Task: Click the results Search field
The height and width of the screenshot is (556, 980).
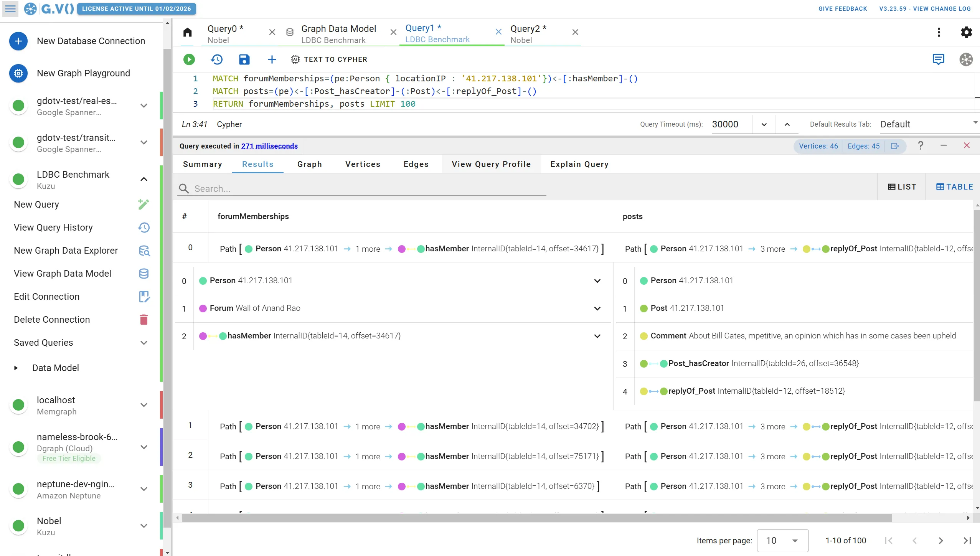Action: point(362,189)
